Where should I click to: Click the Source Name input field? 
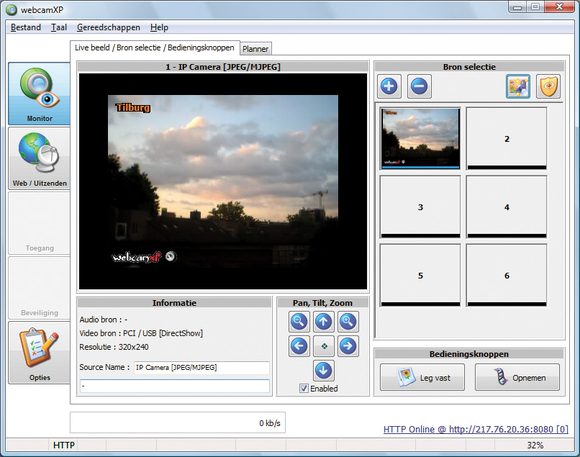(202, 368)
